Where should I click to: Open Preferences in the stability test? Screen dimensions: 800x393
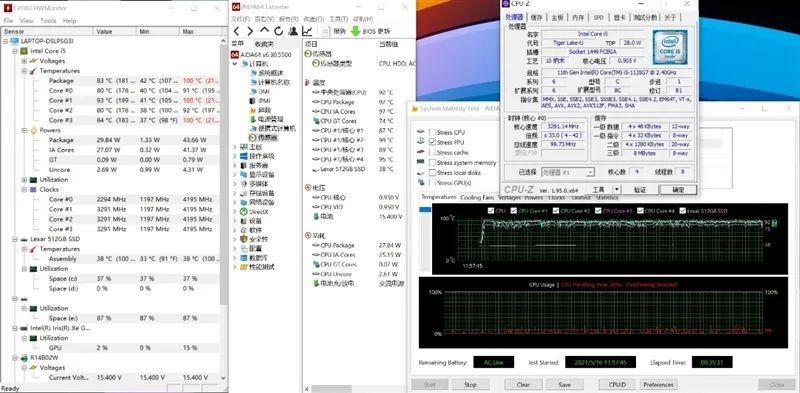pyautogui.click(x=658, y=385)
